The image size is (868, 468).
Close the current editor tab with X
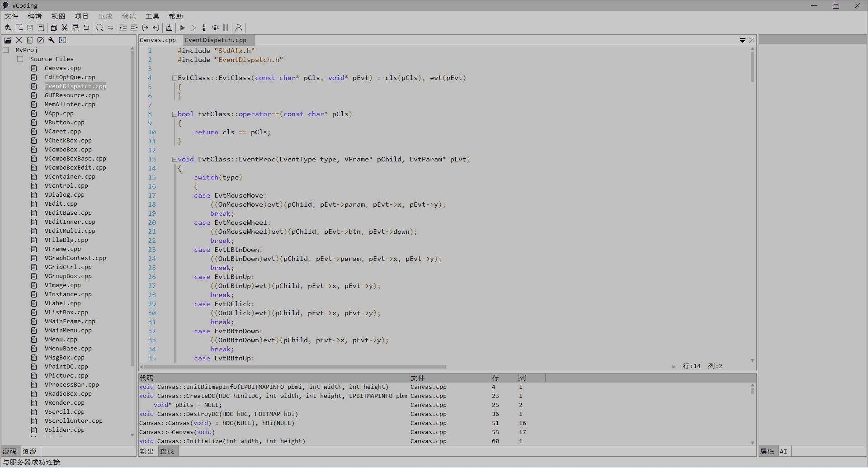pyautogui.click(x=751, y=40)
